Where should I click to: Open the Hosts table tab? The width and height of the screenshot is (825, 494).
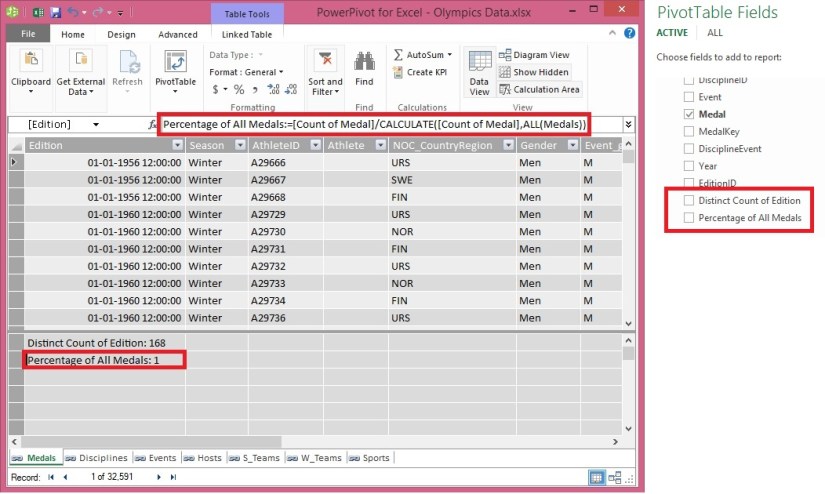pos(203,458)
